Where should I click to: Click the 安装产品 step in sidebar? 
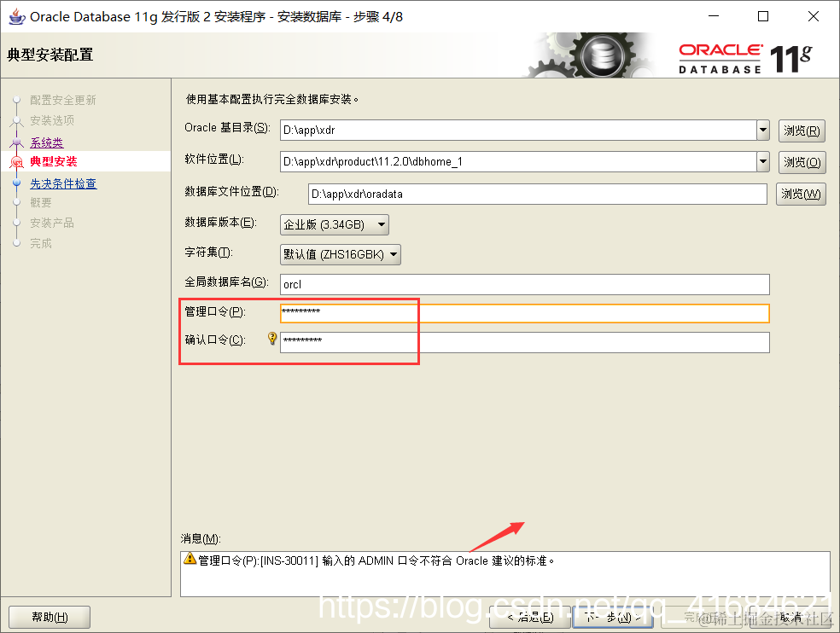tap(52, 223)
